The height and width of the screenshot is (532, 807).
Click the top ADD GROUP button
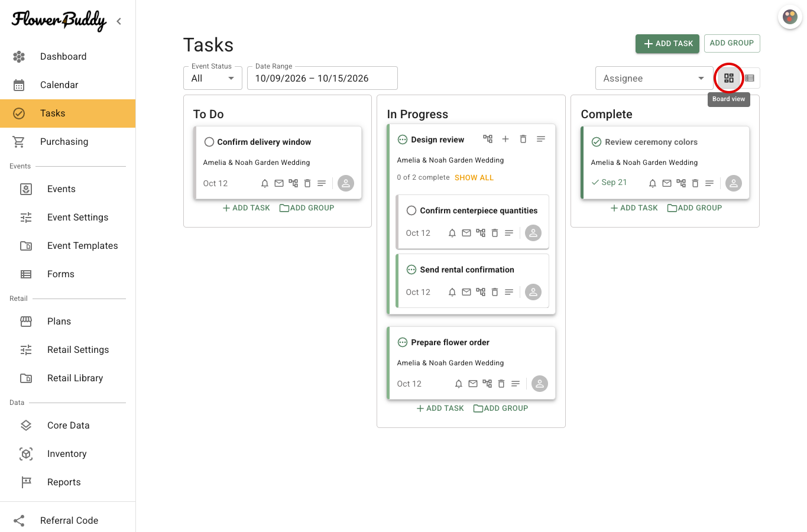(732, 43)
